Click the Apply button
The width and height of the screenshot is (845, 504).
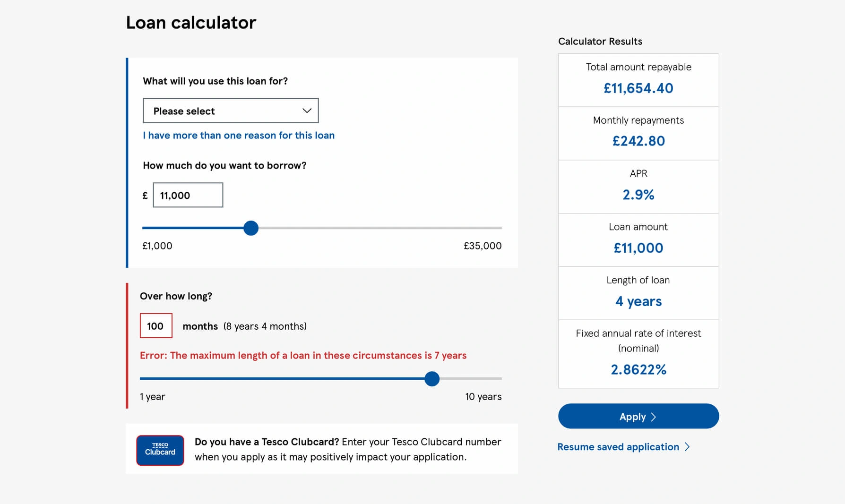(x=638, y=416)
